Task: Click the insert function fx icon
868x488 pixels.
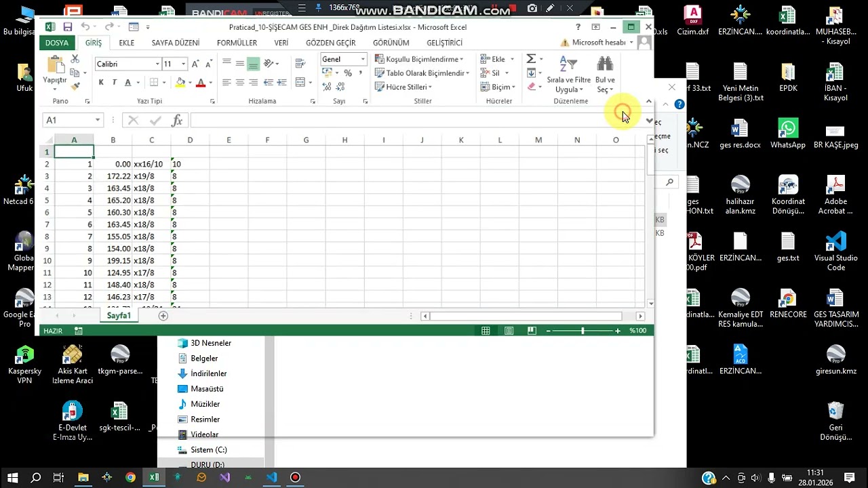Action: point(178,120)
